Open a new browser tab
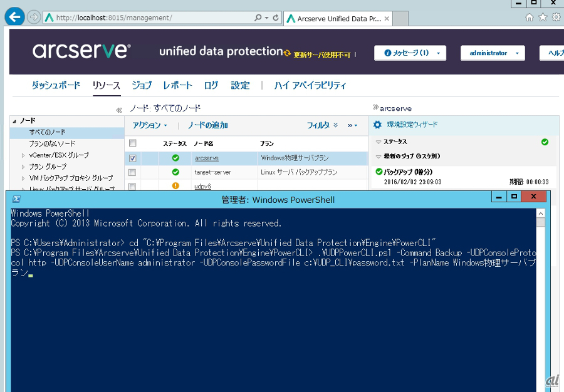This screenshot has width=564, height=392. [400, 18]
